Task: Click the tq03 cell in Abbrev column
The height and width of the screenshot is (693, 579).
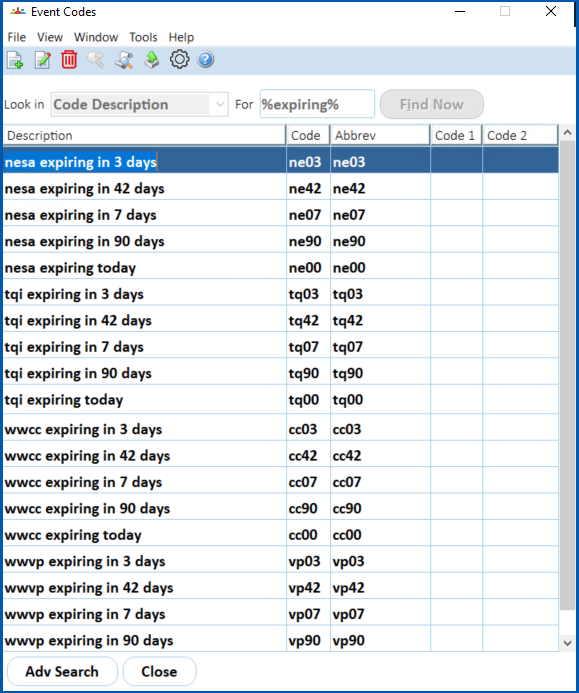Action: 381,292
